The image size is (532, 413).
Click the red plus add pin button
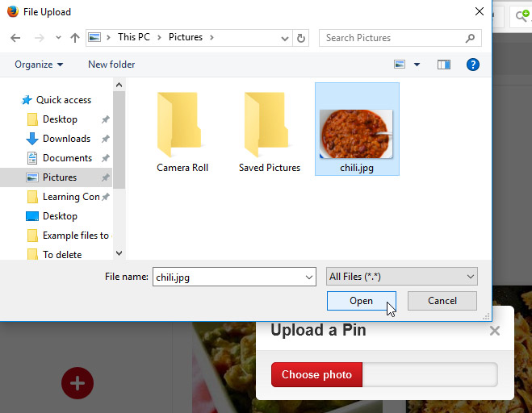coord(77,383)
